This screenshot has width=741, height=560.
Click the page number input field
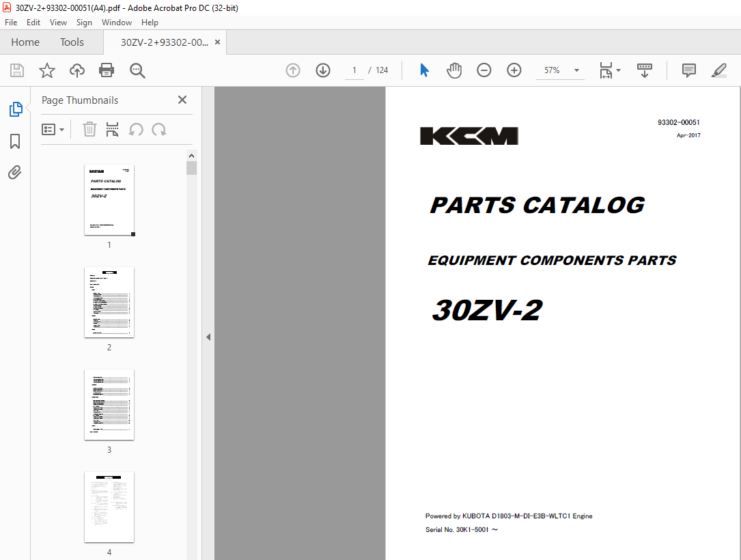[x=354, y=70]
